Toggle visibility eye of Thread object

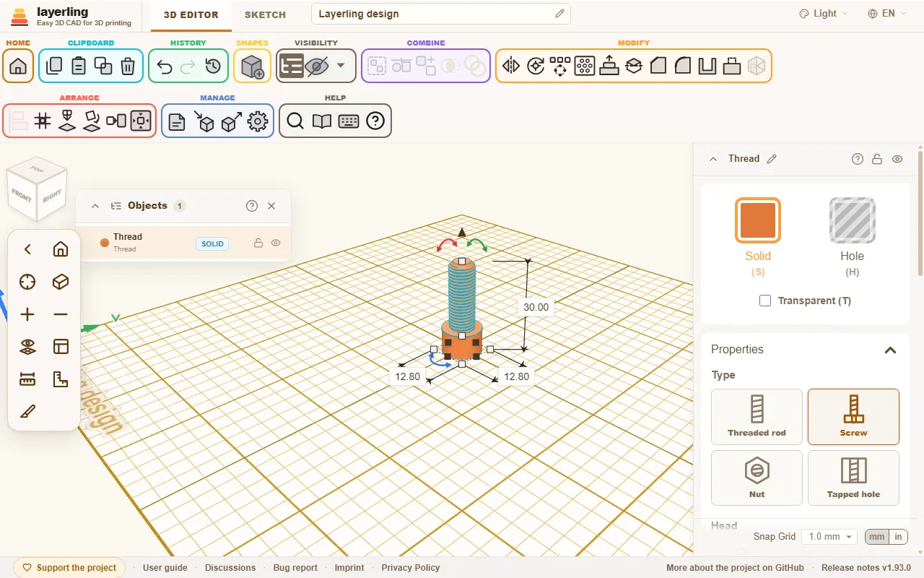tap(276, 243)
